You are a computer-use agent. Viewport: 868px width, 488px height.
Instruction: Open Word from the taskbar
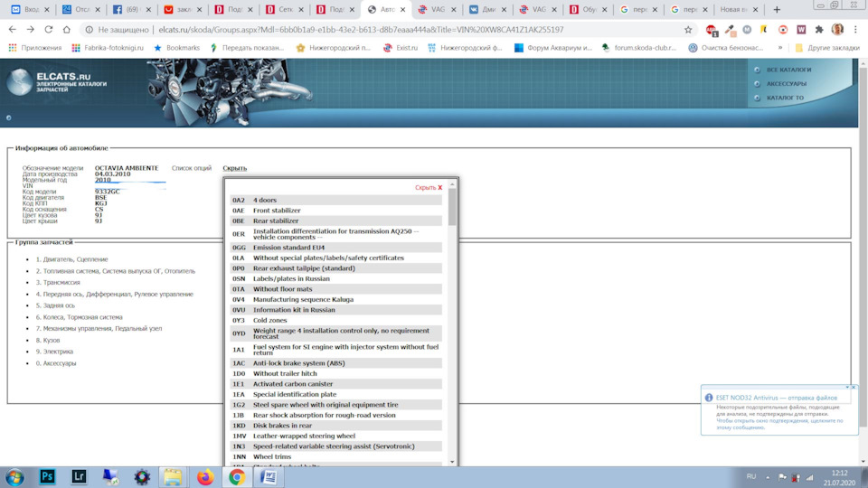click(269, 476)
